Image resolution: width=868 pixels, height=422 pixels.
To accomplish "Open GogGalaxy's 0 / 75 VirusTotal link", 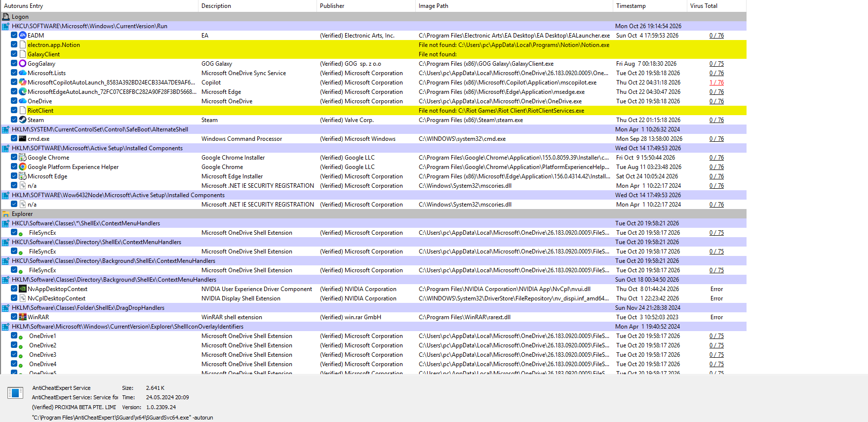I will point(716,64).
